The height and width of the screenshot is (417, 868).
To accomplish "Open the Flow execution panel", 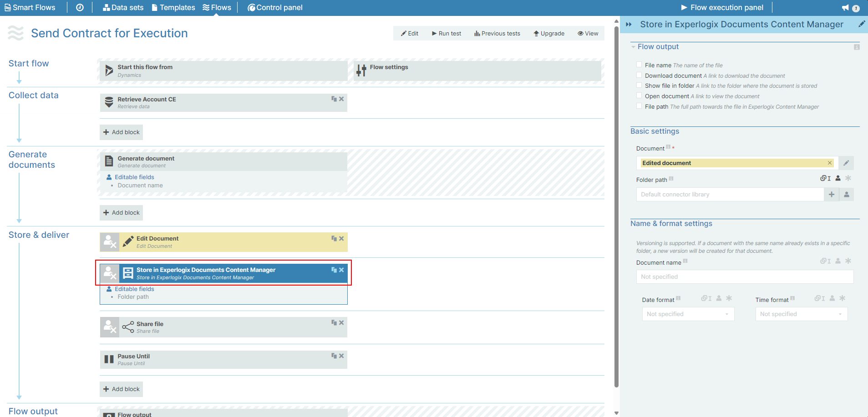I will pos(722,7).
